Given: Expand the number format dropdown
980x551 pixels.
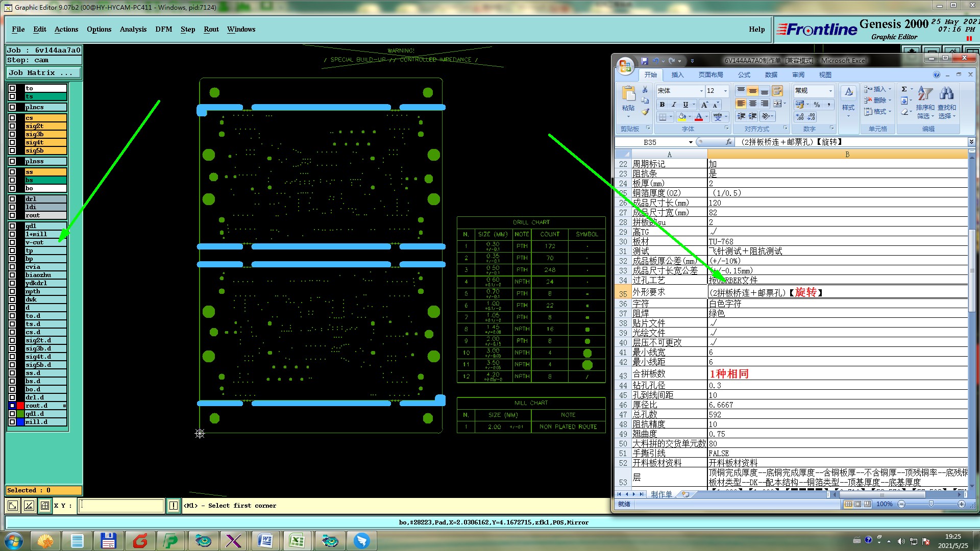Looking at the screenshot, I should (830, 91).
